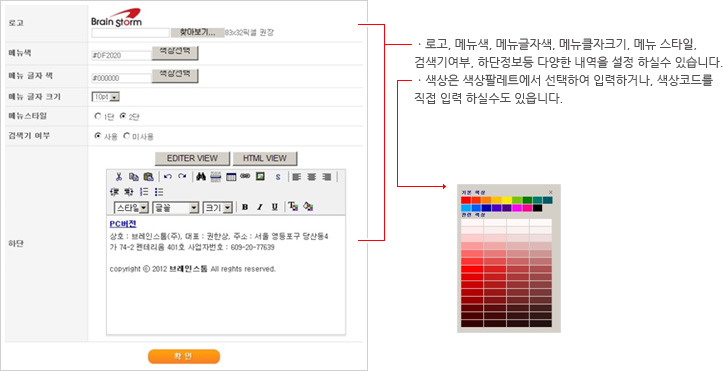Open the 크기 size dropdown
723x371 pixels.
click(x=218, y=208)
